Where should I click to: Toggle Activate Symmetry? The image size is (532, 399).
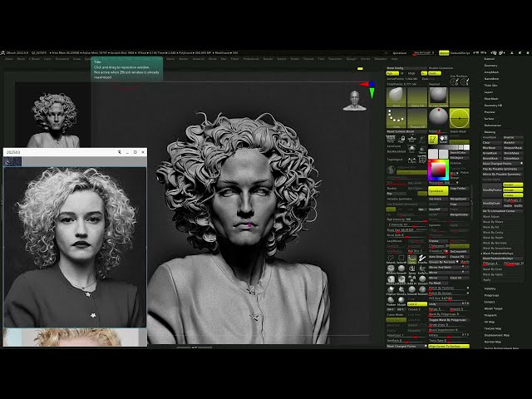pyautogui.click(x=400, y=199)
